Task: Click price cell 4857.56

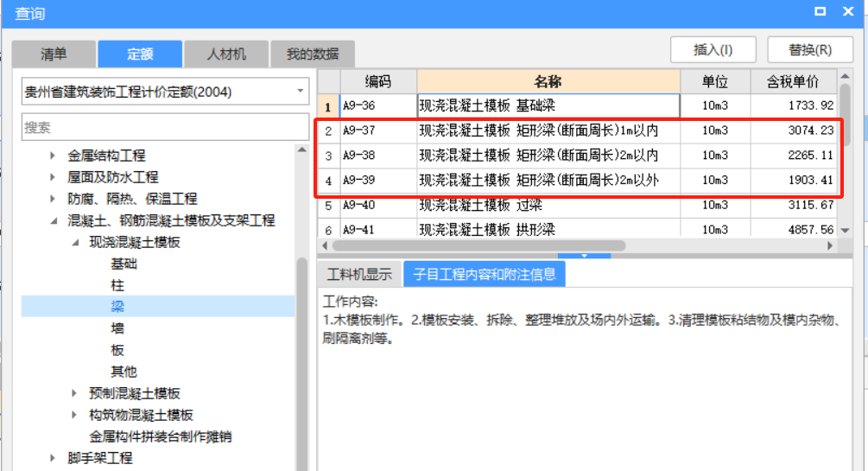Action: (x=793, y=229)
